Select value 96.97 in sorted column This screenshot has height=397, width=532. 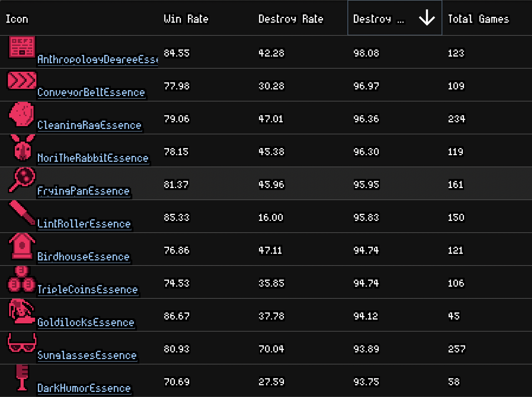(x=366, y=86)
